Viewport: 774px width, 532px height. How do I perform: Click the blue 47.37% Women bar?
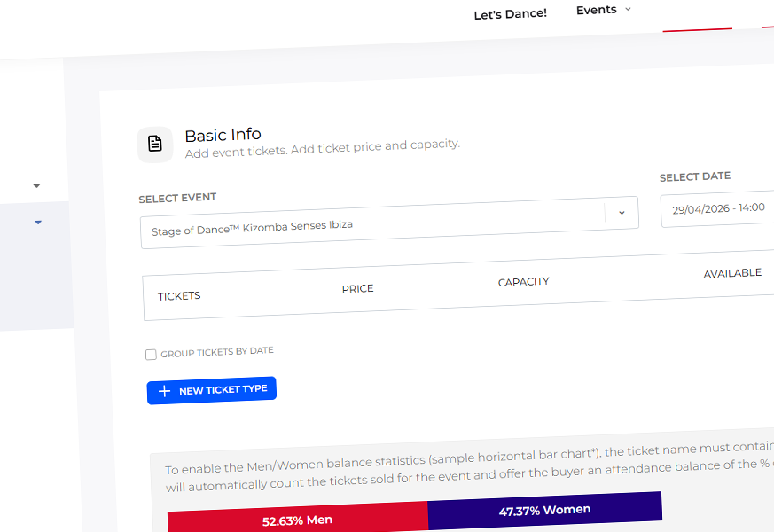coord(545,510)
